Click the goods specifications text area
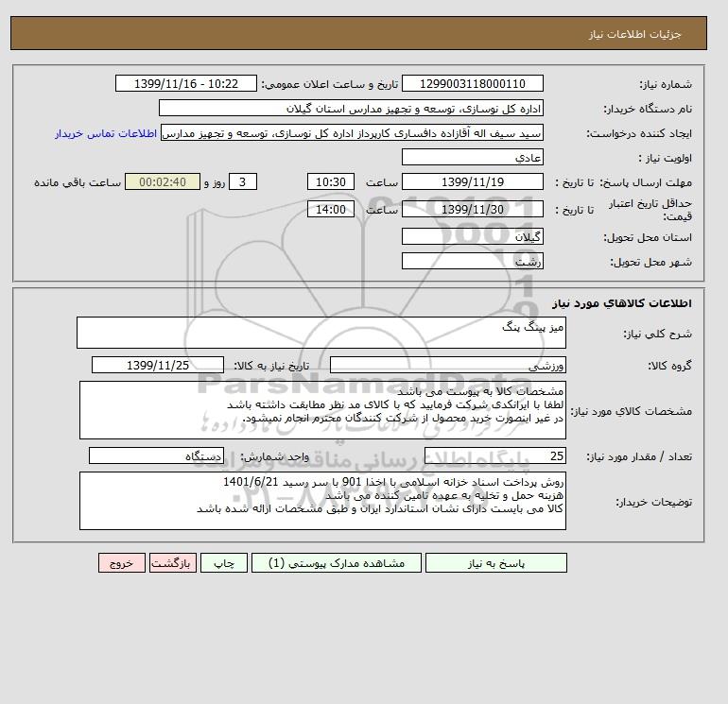Viewport: 728px width, 704px height. click(x=322, y=410)
